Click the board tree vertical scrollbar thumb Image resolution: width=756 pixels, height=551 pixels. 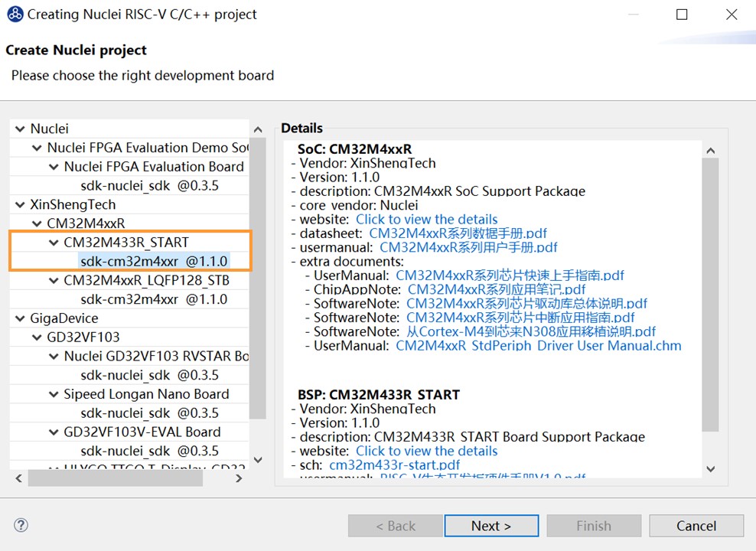tap(258, 278)
